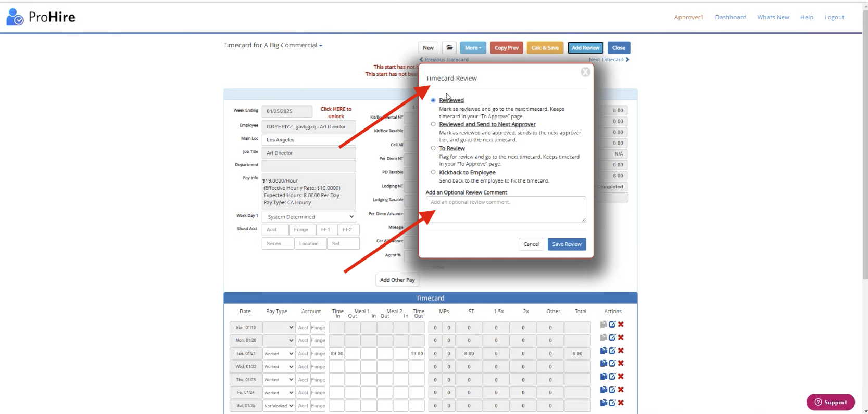Image resolution: width=868 pixels, height=414 pixels.
Task: Click the Shoot Acct Location field
Action: (x=310, y=243)
